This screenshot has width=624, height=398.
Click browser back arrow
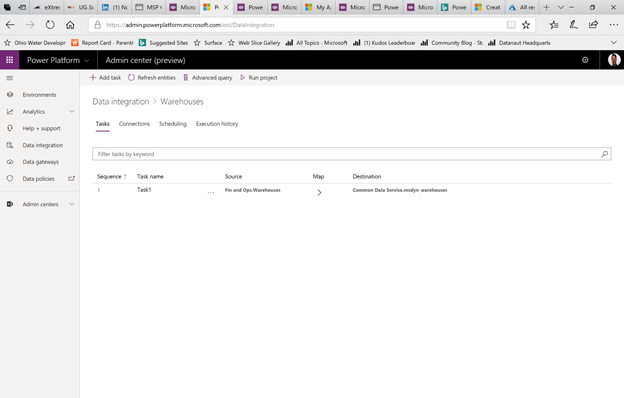pyautogui.click(x=10, y=25)
